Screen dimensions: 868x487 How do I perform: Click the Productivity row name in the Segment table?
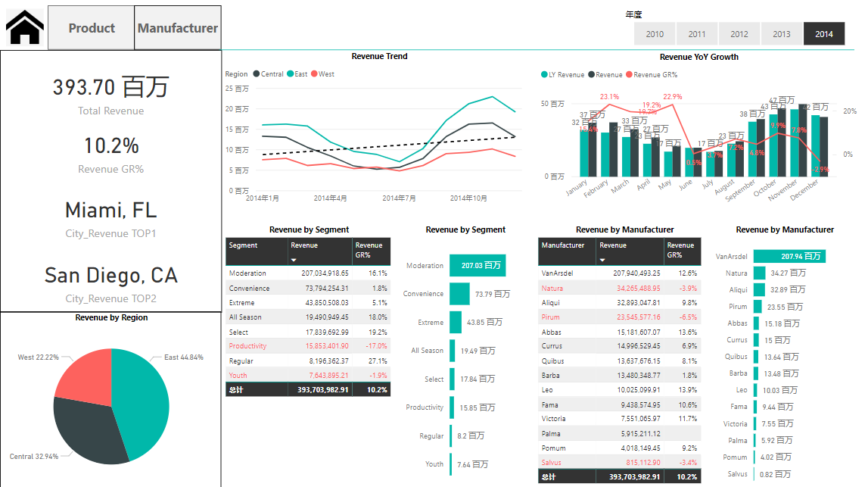247,345
